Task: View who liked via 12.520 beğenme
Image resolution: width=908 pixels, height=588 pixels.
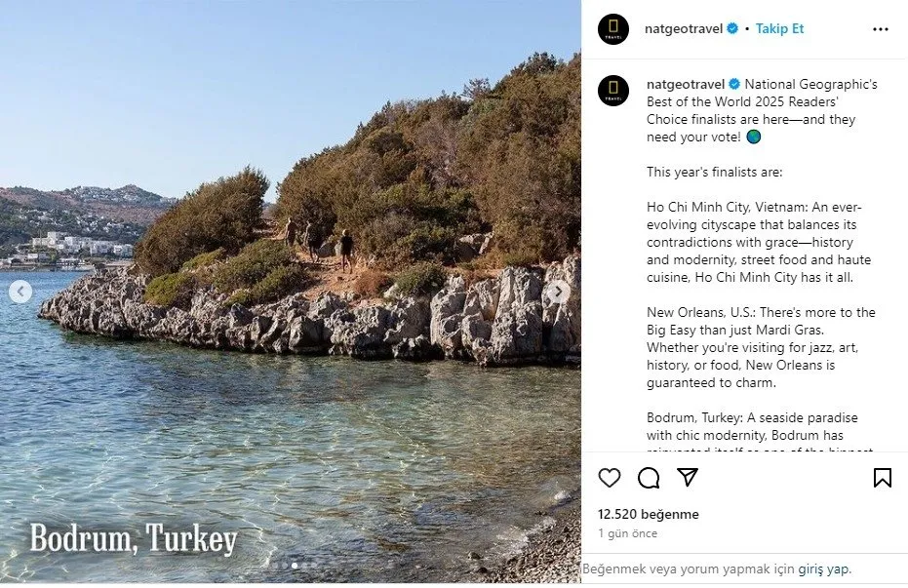Action: 648,514
